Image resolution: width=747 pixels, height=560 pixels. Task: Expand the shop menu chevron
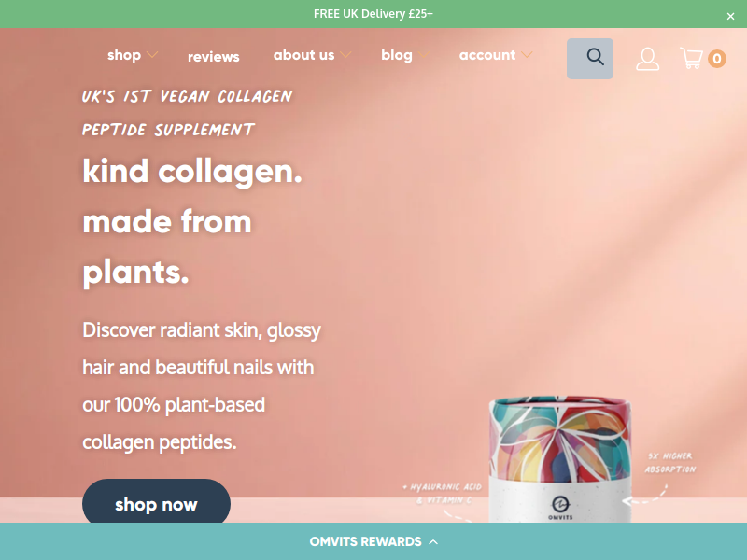point(152,55)
